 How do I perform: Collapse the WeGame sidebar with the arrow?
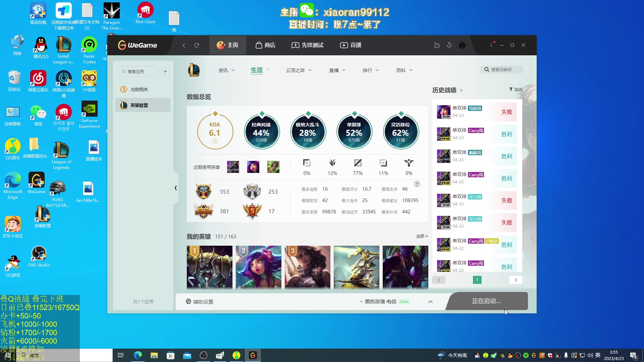point(176,188)
